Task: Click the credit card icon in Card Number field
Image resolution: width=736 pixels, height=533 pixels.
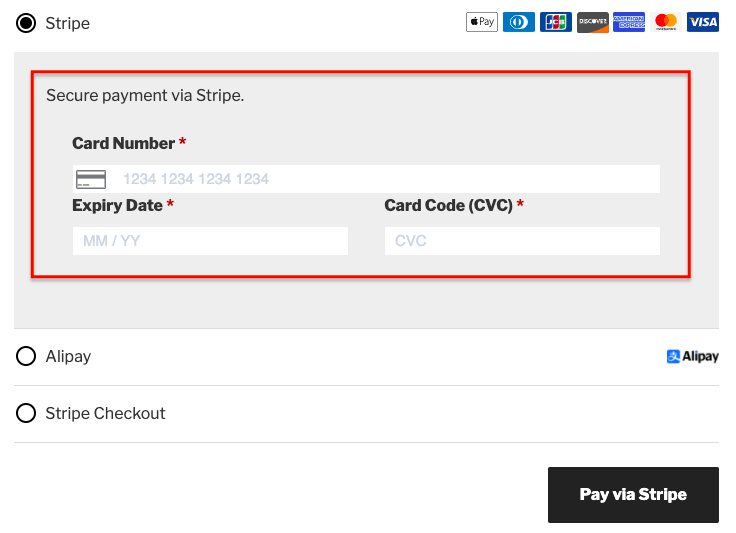Action: click(x=91, y=179)
